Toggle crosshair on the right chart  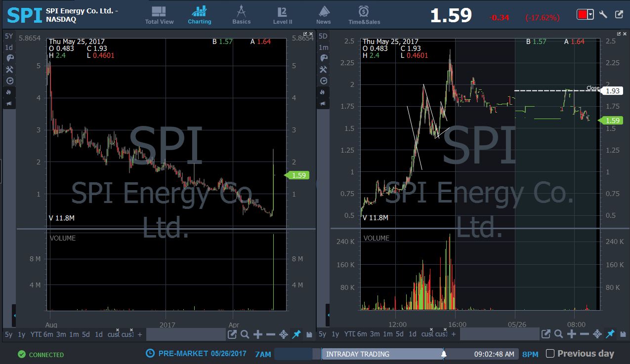[597, 334]
